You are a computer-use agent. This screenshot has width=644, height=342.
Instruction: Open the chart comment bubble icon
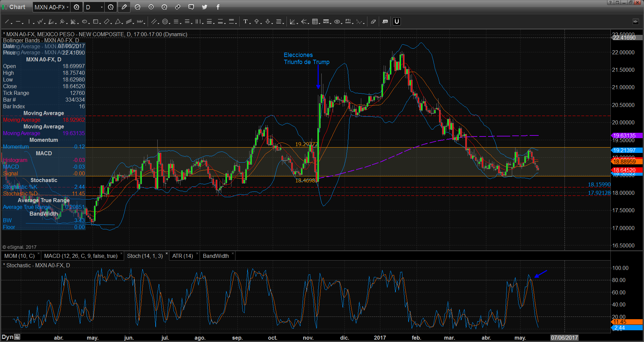click(191, 7)
